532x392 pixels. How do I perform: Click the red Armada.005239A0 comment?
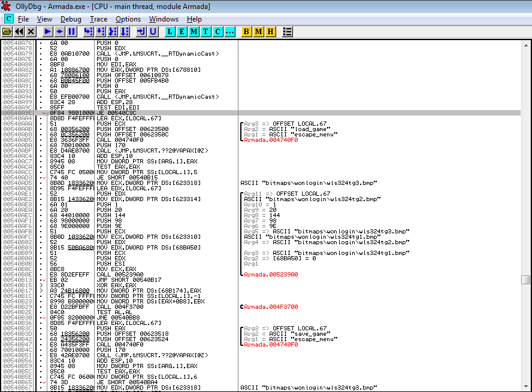tap(271, 275)
